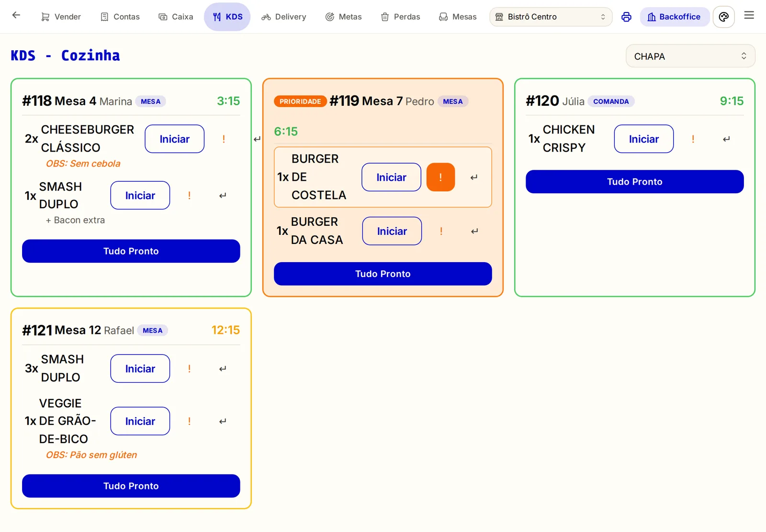Mark order #121 as Tudo Pronto
The width and height of the screenshot is (766, 532).
pyautogui.click(x=131, y=486)
